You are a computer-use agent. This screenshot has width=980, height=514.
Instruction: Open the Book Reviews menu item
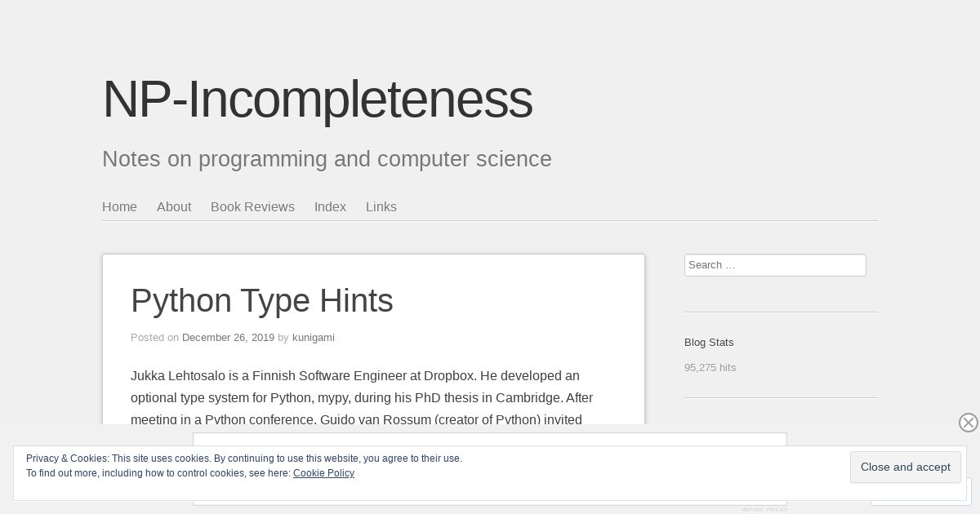[x=252, y=206]
